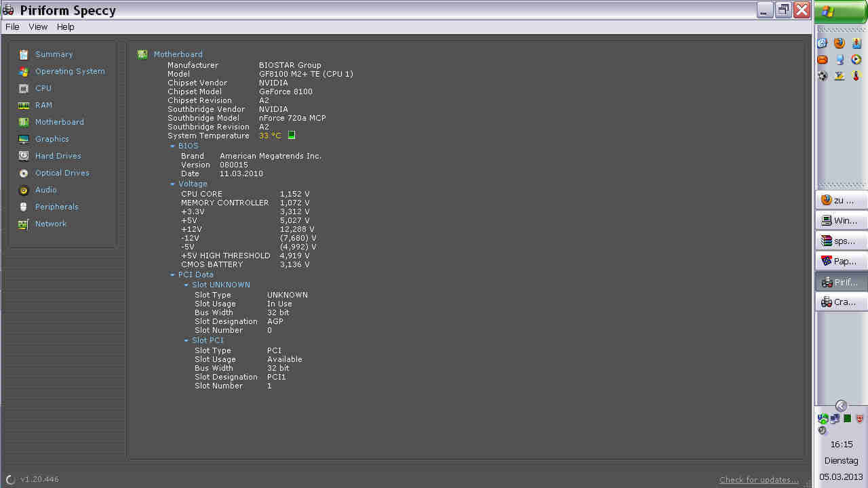Image resolution: width=868 pixels, height=488 pixels.
Task: Click the Windows Media Player quick launch icon
Action: [x=856, y=60]
